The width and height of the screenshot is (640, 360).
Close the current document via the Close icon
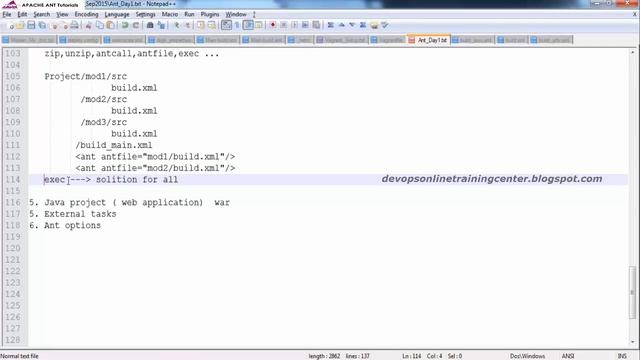coord(53,25)
